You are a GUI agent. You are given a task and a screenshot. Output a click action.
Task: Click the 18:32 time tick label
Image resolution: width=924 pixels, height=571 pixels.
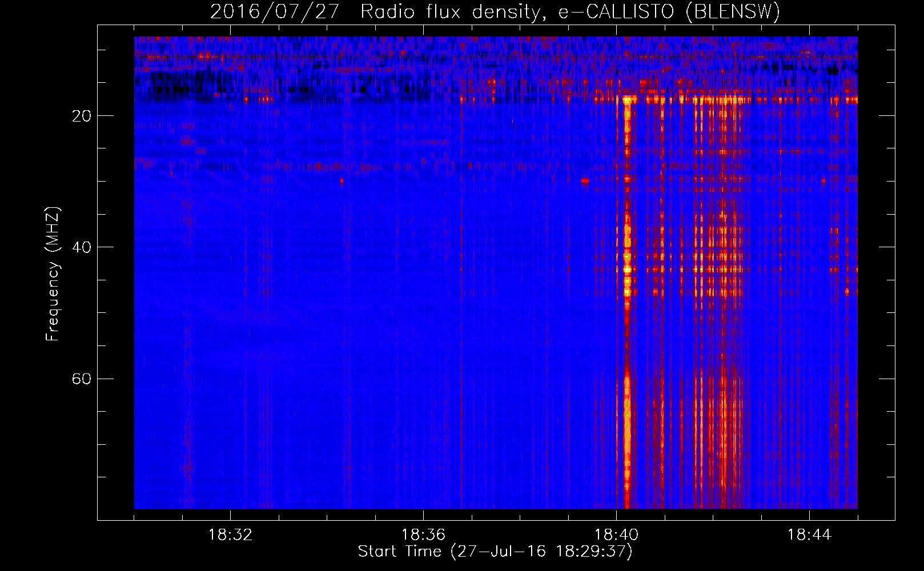pos(230,535)
